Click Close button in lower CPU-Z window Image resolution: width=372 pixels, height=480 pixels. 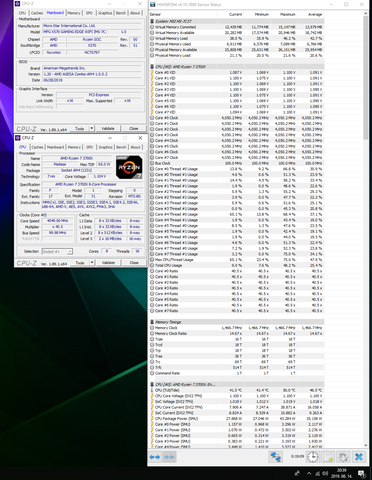(134, 263)
